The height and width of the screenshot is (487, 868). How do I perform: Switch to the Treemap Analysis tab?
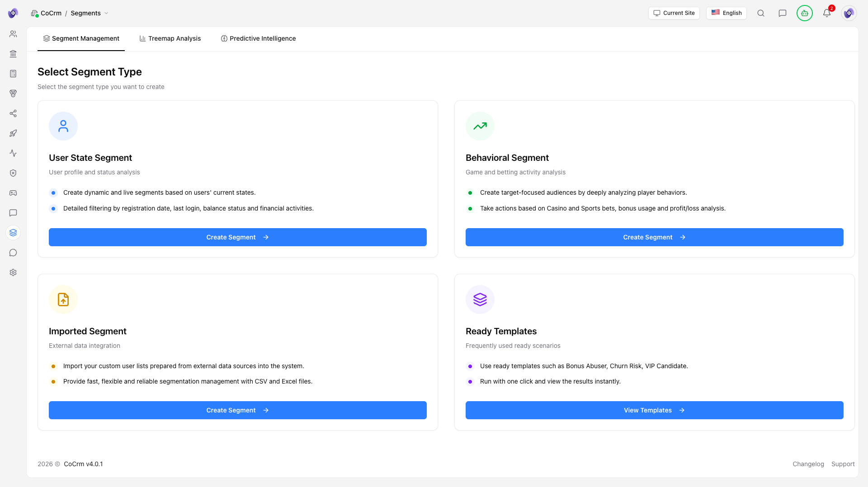tap(170, 38)
